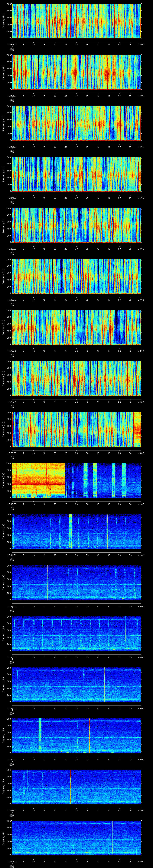
Task: Click the 10:42:00 row start time label
Action: click(x=12, y=606)
